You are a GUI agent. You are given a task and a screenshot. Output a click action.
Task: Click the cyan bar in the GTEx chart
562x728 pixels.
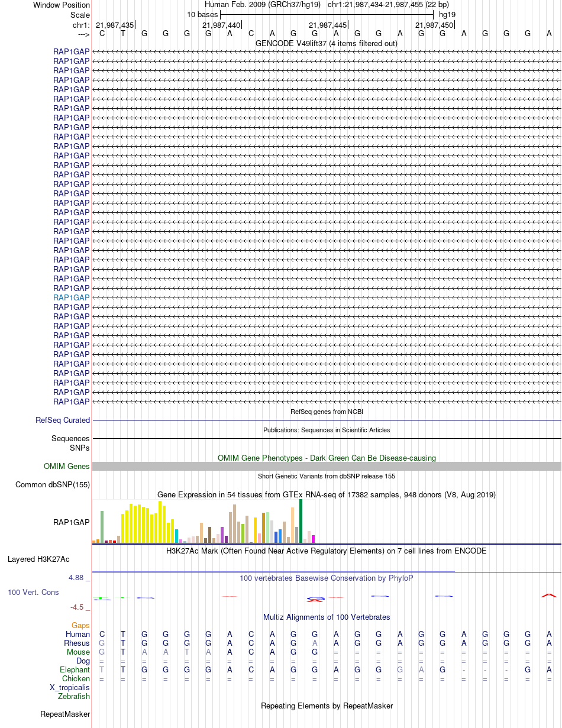pyautogui.click(x=177, y=536)
